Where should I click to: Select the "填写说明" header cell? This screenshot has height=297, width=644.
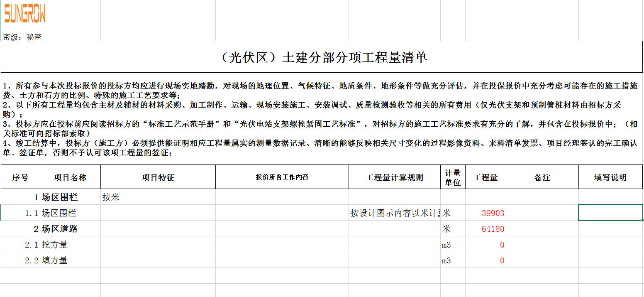click(610, 177)
